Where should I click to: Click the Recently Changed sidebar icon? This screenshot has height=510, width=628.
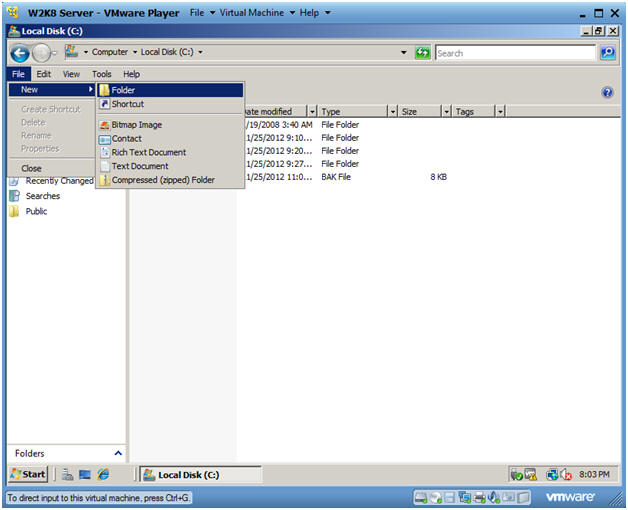(x=14, y=181)
